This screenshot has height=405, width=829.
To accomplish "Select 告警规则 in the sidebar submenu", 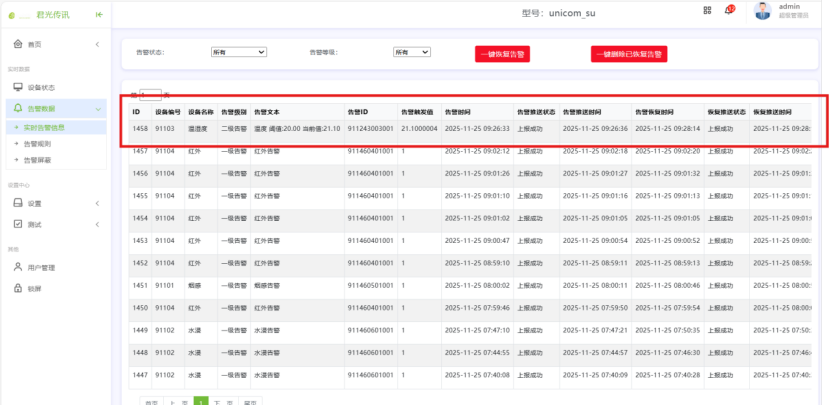I will coord(39,144).
